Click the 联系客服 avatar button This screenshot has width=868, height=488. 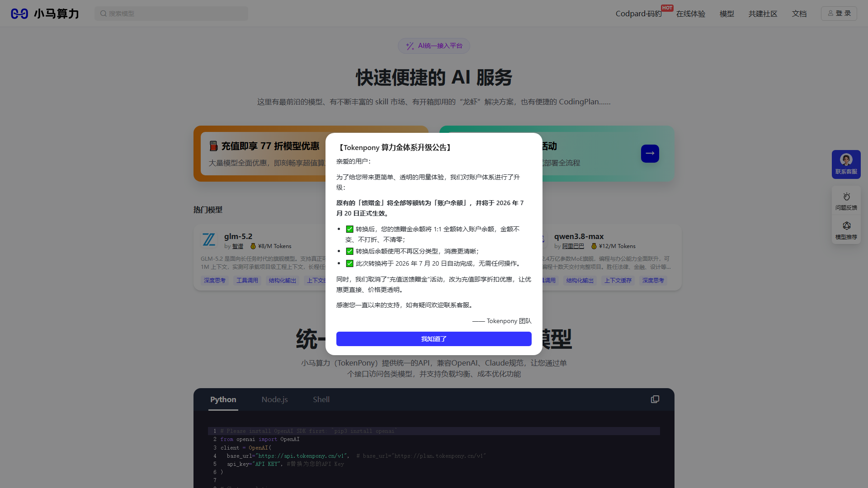coord(846,164)
